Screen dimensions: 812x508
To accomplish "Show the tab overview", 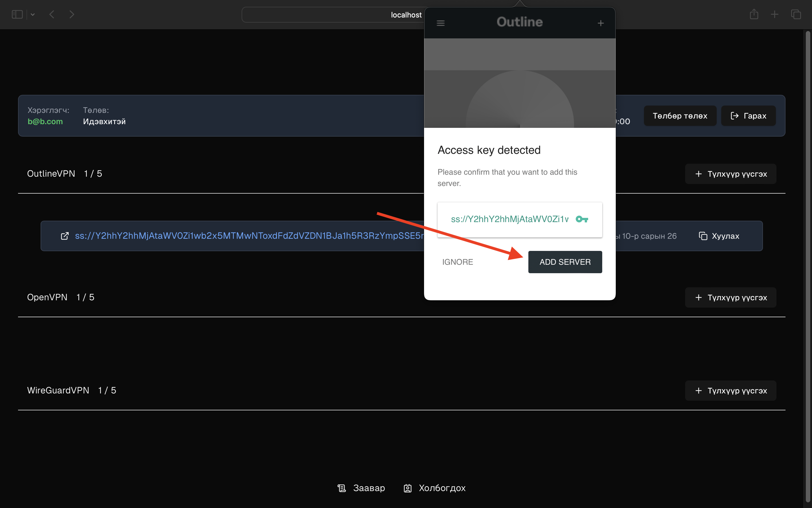I will click(796, 14).
